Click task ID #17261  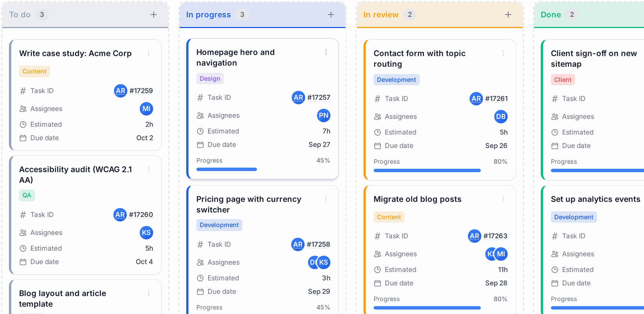pos(496,99)
